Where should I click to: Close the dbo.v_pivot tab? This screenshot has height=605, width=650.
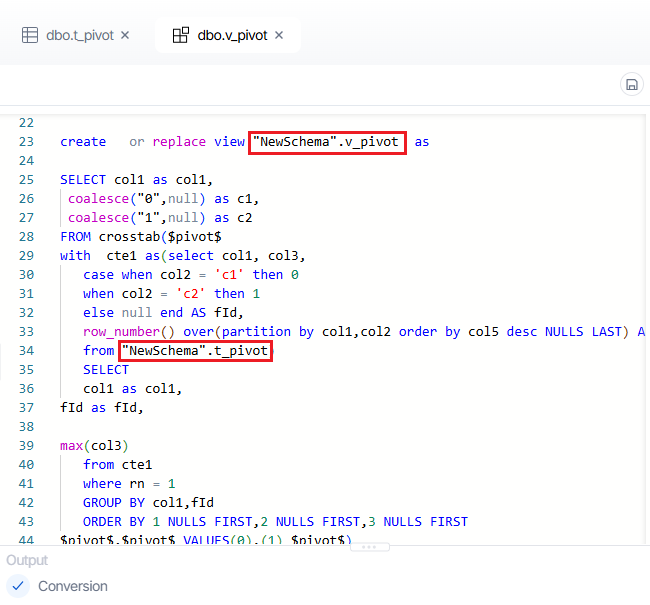(279, 35)
